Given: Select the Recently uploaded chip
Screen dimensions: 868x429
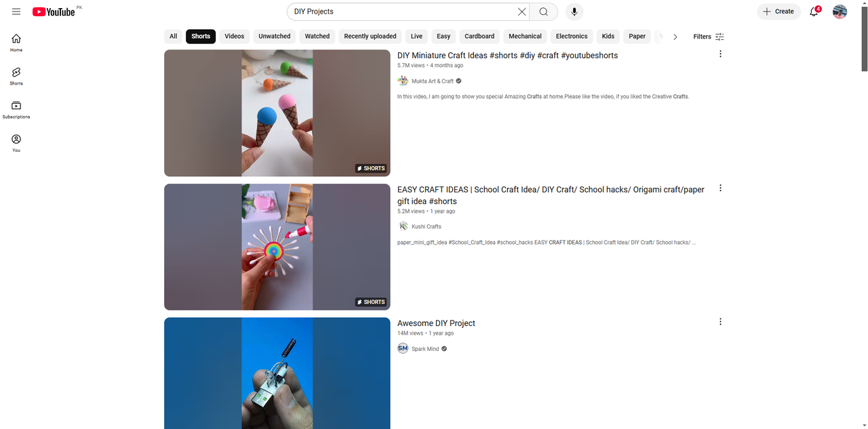Looking at the screenshot, I should [x=370, y=37].
